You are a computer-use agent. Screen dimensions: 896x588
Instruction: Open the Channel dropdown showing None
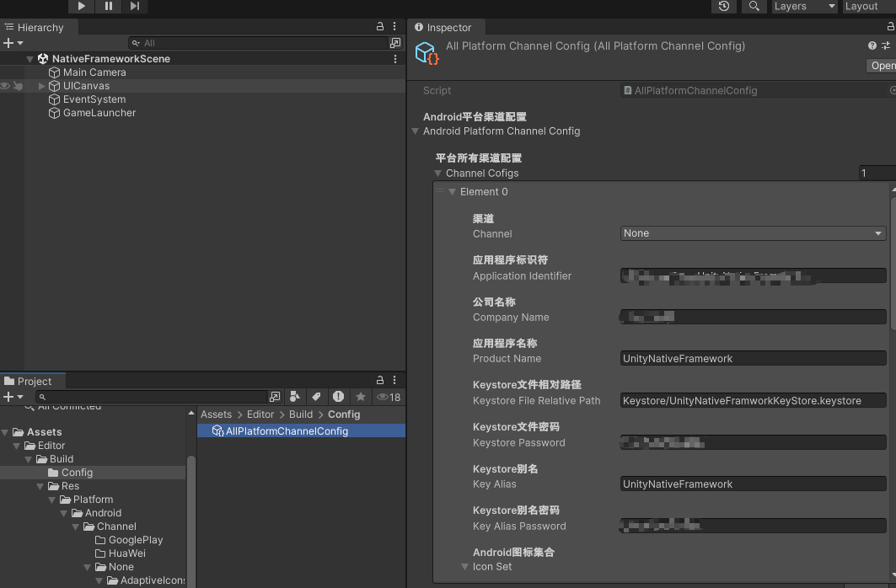point(754,233)
